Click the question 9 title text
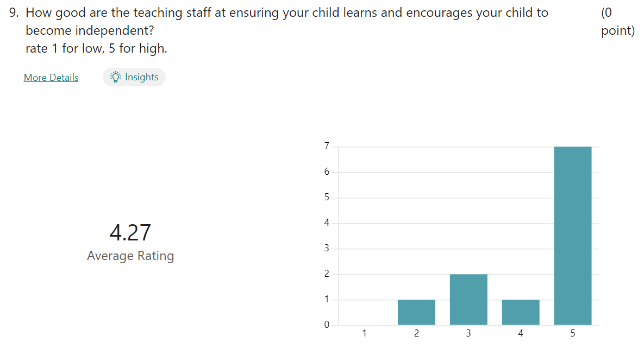This screenshot has width=644, height=349. pyautogui.click(x=287, y=21)
